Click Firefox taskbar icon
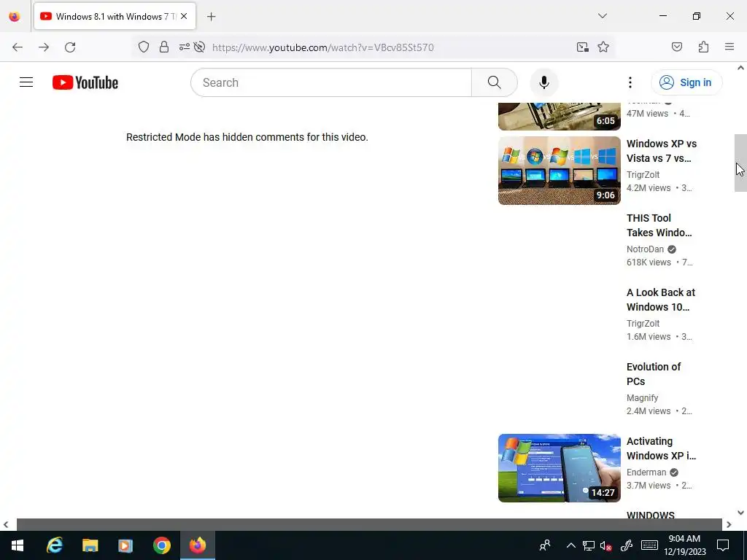The height and width of the screenshot is (560, 747). (x=198, y=545)
